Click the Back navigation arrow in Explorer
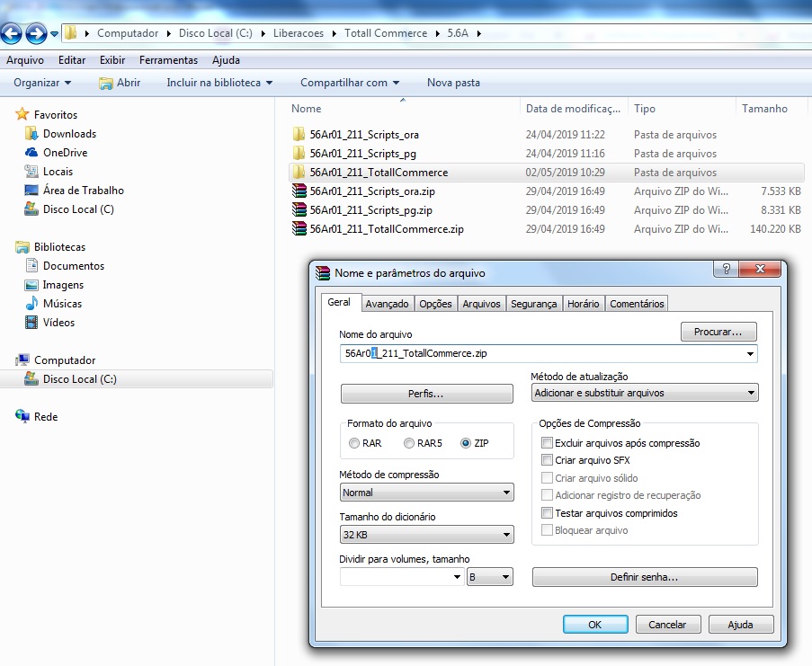 click(x=12, y=33)
